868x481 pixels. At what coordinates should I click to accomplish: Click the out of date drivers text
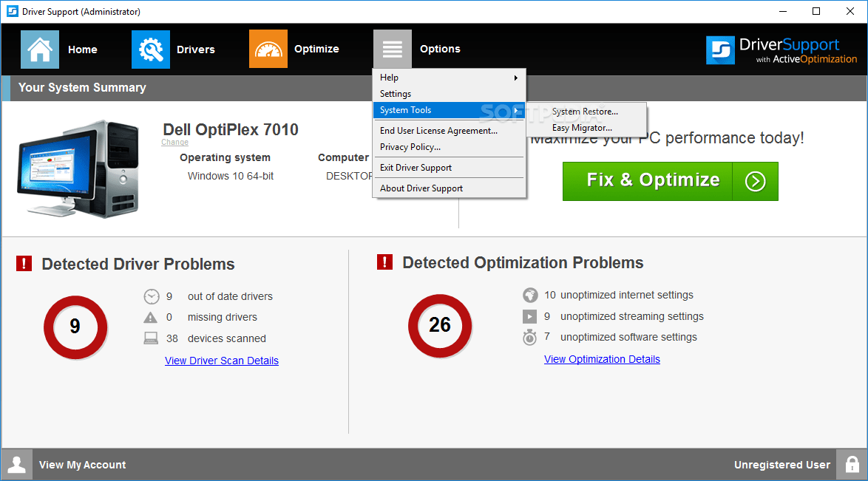click(x=230, y=297)
